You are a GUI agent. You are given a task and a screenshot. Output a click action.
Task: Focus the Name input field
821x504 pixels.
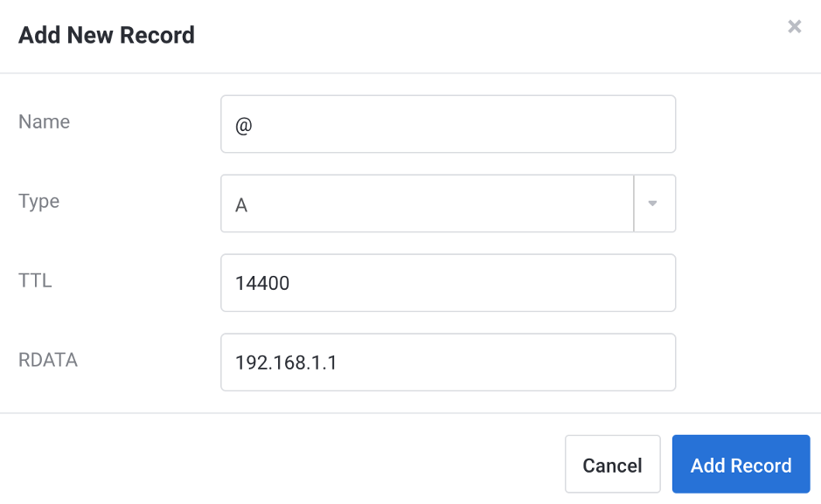[448, 124]
